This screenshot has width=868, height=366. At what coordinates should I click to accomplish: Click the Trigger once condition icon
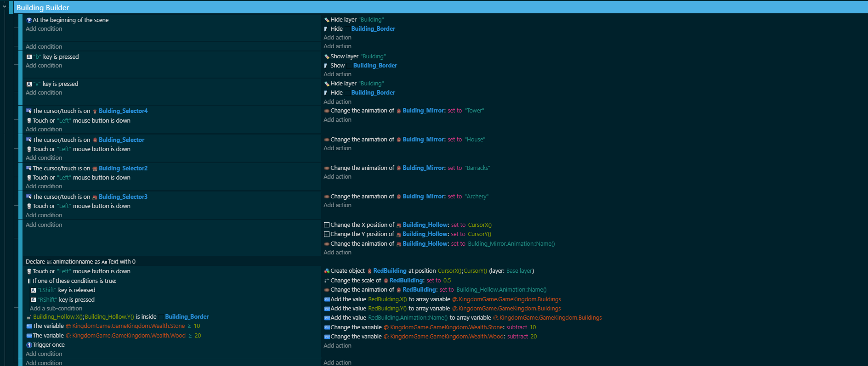(x=29, y=345)
